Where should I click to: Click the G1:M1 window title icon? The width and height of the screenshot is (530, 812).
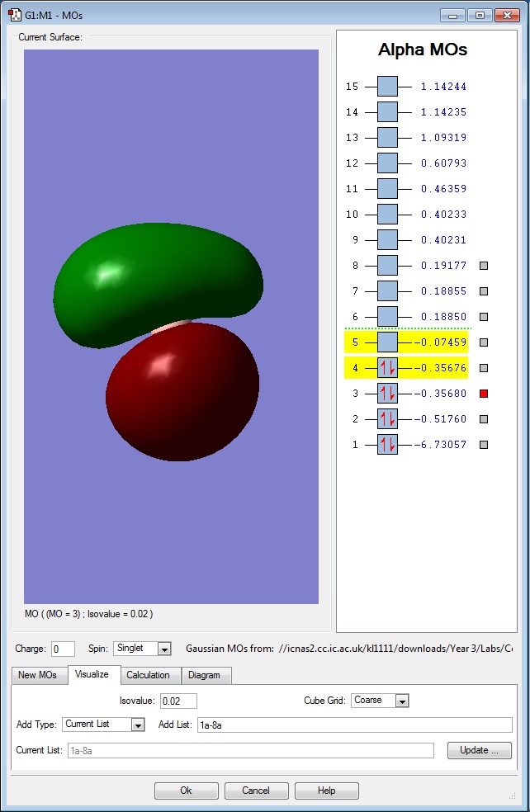[x=15, y=15]
